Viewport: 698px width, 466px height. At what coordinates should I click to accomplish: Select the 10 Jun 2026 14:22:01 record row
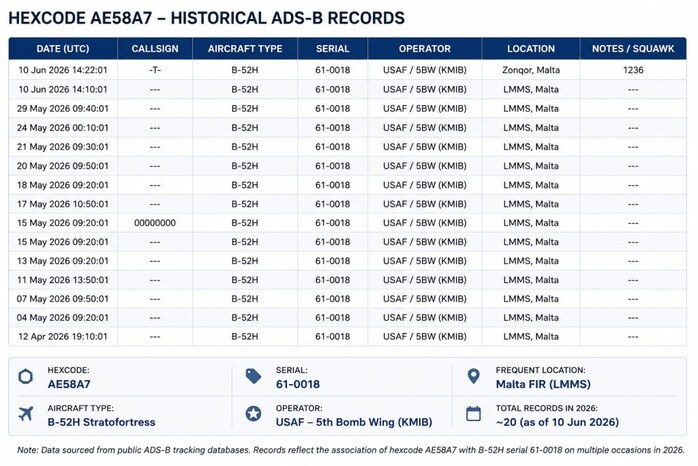(347, 70)
